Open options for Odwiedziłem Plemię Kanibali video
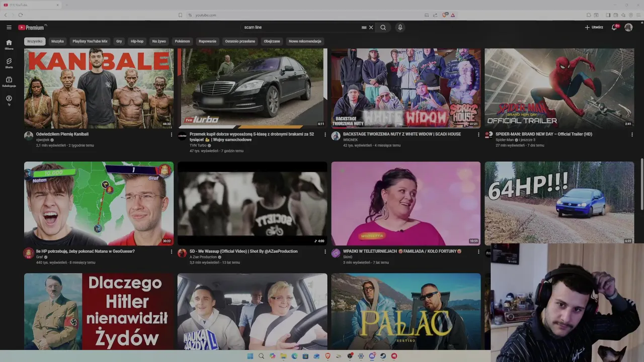Image resolution: width=644 pixels, height=362 pixels. 171,135
